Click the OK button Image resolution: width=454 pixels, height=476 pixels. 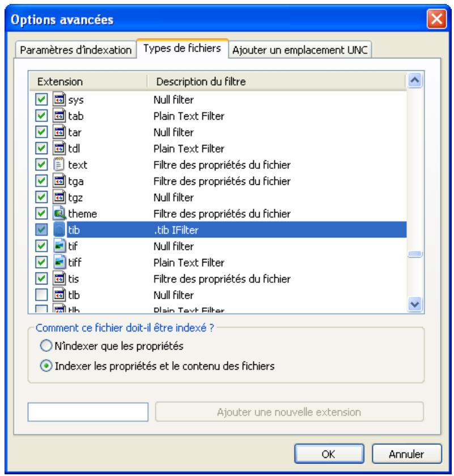pyautogui.click(x=329, y=454)
